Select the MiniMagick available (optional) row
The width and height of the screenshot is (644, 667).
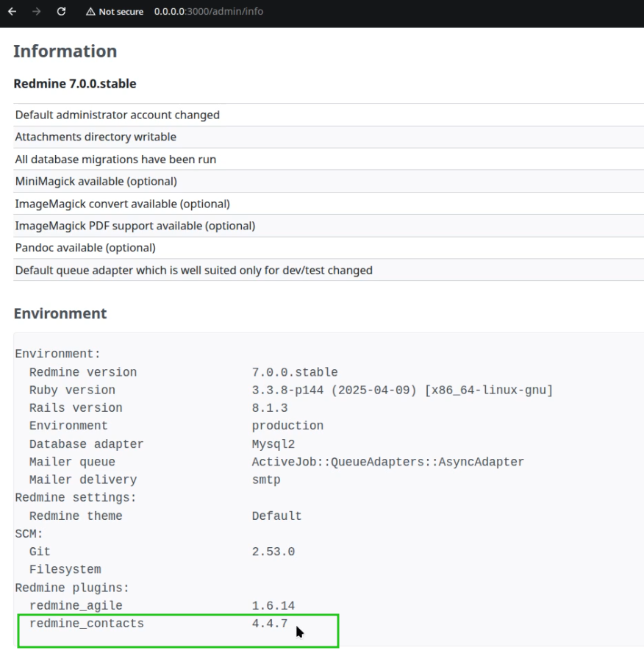click(x=329, y=181)
